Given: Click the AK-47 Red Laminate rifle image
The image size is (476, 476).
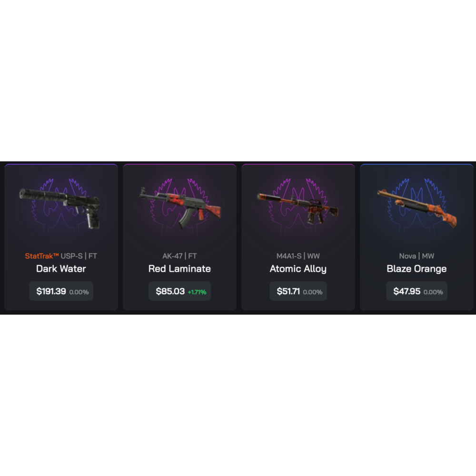Looking at the screenshot, I should point(180,208).
